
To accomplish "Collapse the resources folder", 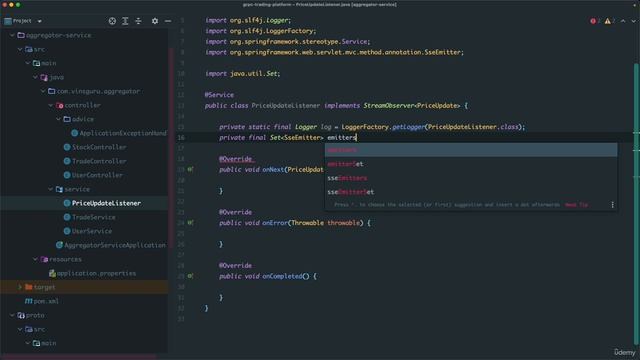I will click(36, 259).
